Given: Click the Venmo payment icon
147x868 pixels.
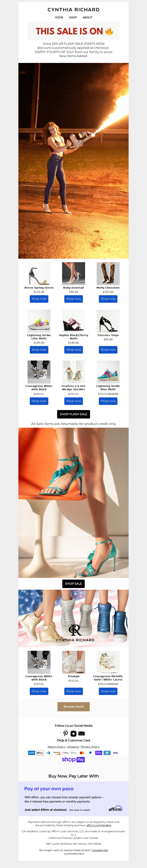Looking at the screenshot, I should coord(107,753).
